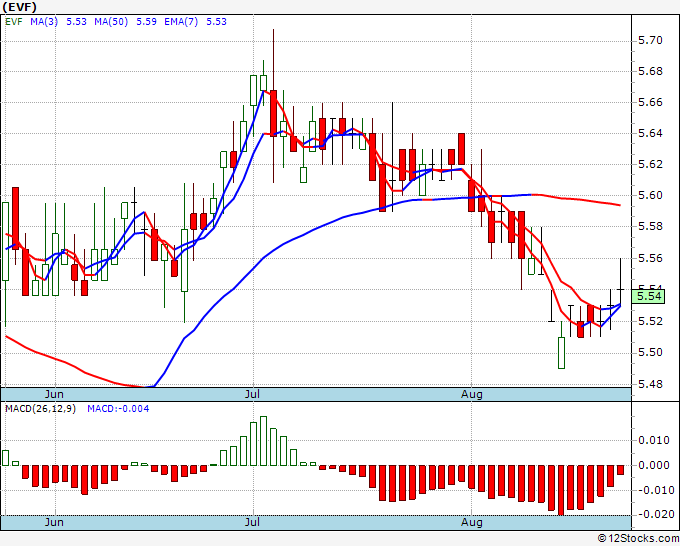Click the 5.60 price axis label
680x546 pixels.
pos(651,196)
